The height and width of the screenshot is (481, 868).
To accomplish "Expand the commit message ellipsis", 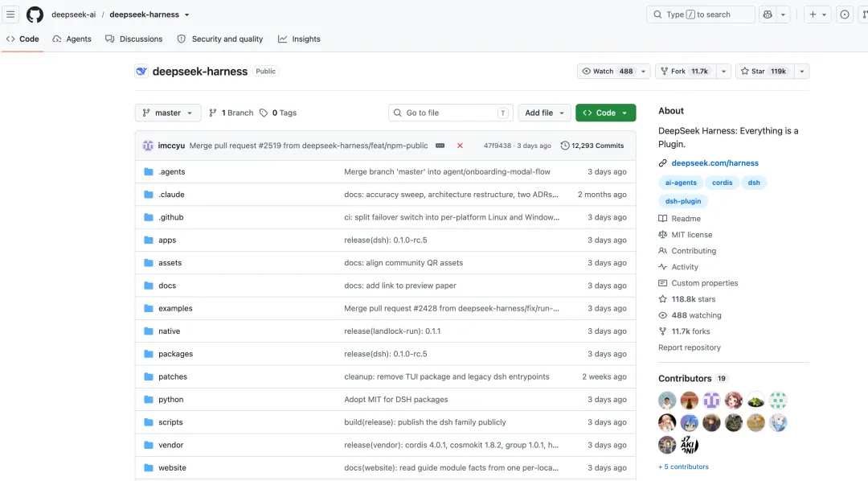I will 440,146.
